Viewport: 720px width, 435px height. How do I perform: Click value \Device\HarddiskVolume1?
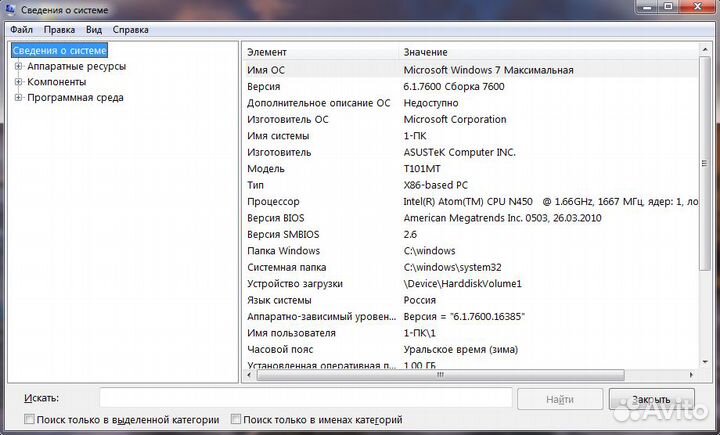click(x=462, y=284)
